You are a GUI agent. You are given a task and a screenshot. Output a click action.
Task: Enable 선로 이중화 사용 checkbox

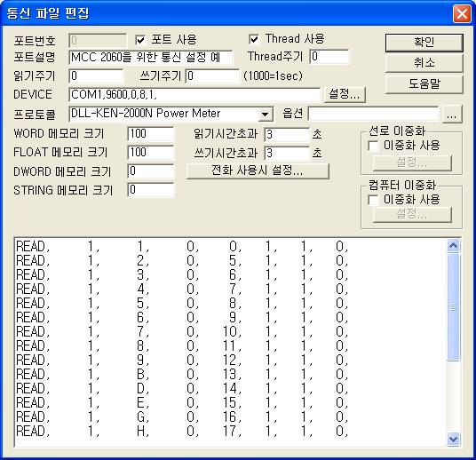coord(373,146)
